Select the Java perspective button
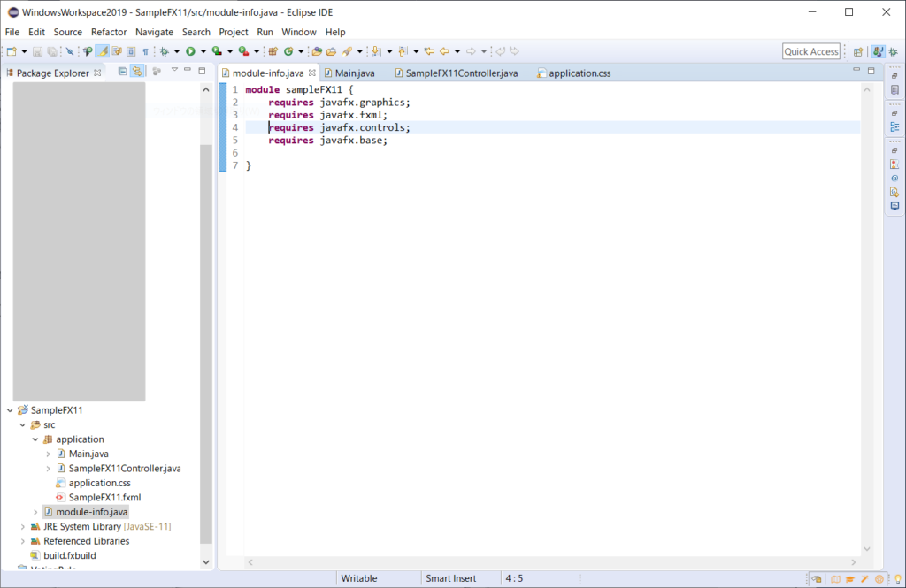Image resolution: width=906 pixels, height=588 pixels. 879,51
